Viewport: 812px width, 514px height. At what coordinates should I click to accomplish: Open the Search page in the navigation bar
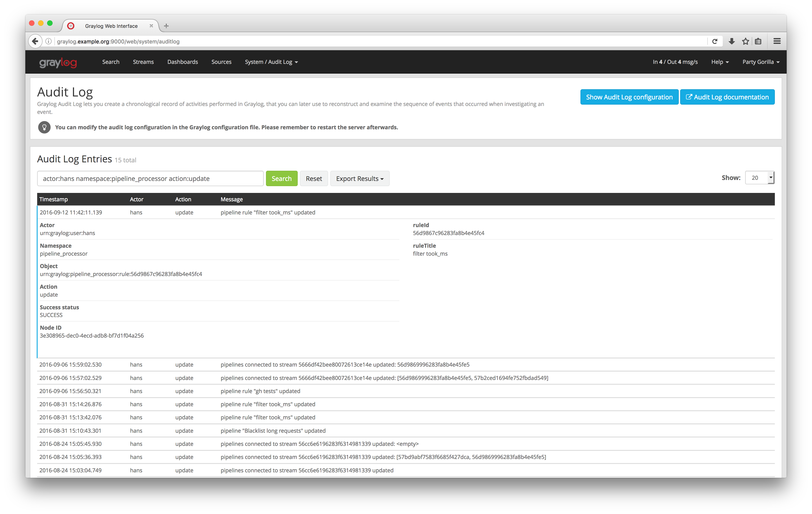(x=111, y=62)
